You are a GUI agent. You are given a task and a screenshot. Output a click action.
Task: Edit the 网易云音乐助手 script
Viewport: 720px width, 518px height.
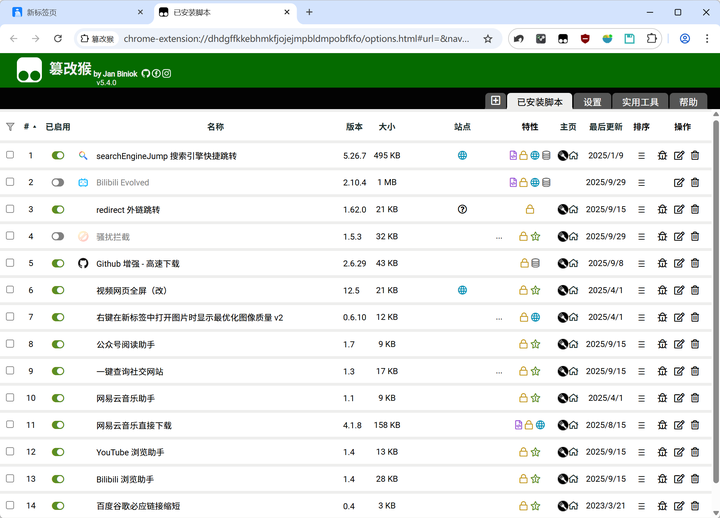click(x=679, y=398)
